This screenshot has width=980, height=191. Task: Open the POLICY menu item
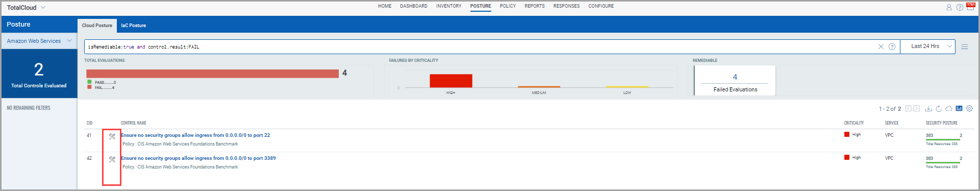pos(508,6)
